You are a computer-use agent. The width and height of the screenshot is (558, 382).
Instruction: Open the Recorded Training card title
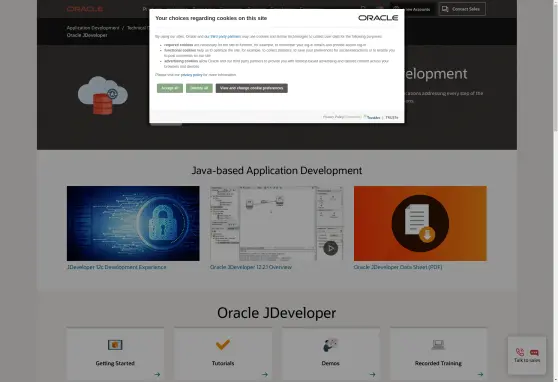click(x=438, y=363)
